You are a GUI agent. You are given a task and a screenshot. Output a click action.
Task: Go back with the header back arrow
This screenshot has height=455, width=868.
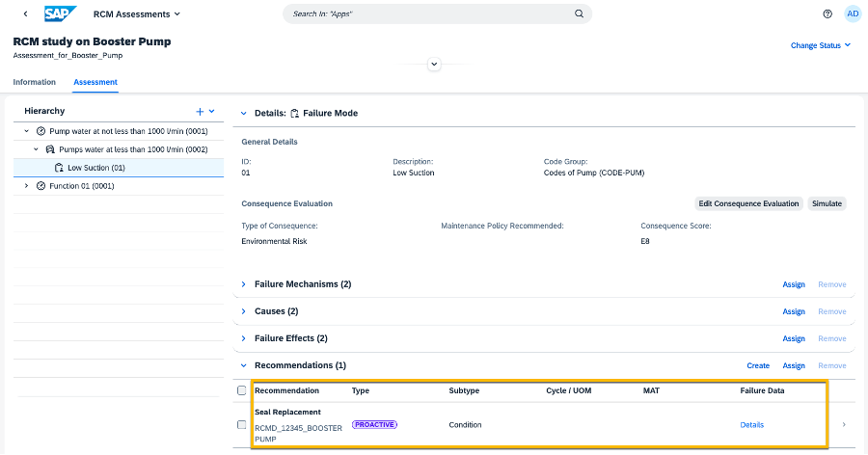coord(25,13)
